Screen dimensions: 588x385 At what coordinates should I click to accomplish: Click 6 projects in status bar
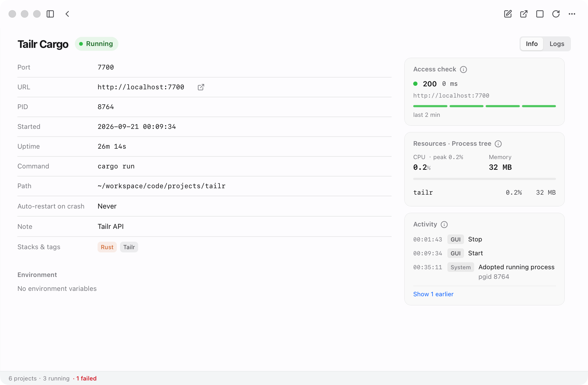[23, 378]
